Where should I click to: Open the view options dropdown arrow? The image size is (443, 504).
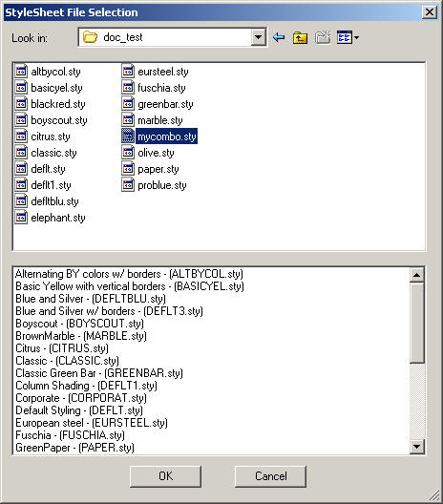click(x=356, y=37)
